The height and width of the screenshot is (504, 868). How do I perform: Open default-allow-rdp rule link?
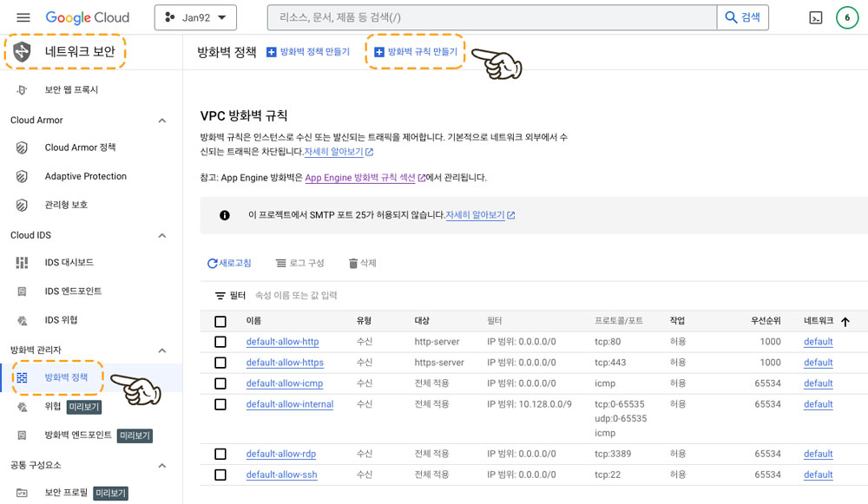coord(281,454)
